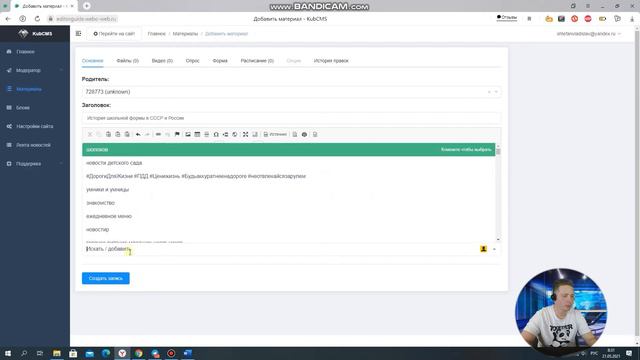The height and width of the screenshot is (360, 640).
Task: Click the last icon in the editor toolbar
Action: (x=315, y=134)
